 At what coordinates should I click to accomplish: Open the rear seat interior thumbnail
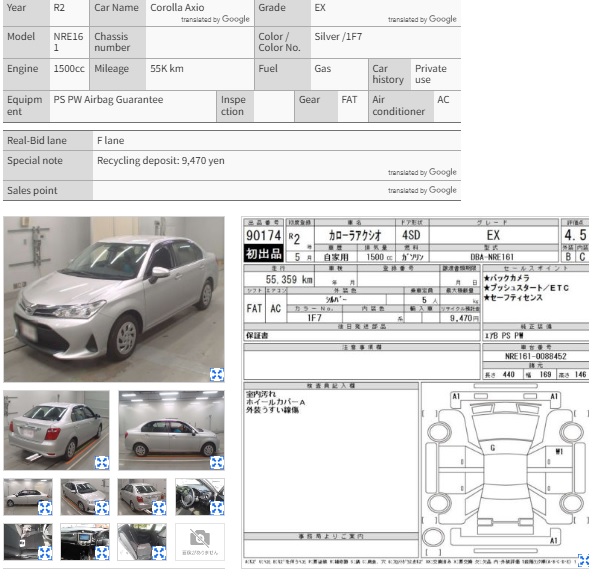click(x=142, y=542)
